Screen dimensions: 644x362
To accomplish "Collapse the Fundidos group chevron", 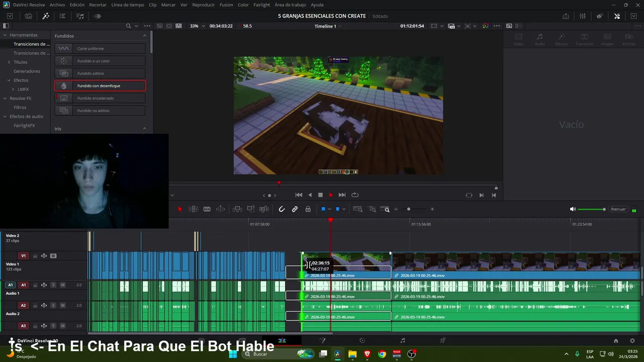I will click(x=145, y=36).
